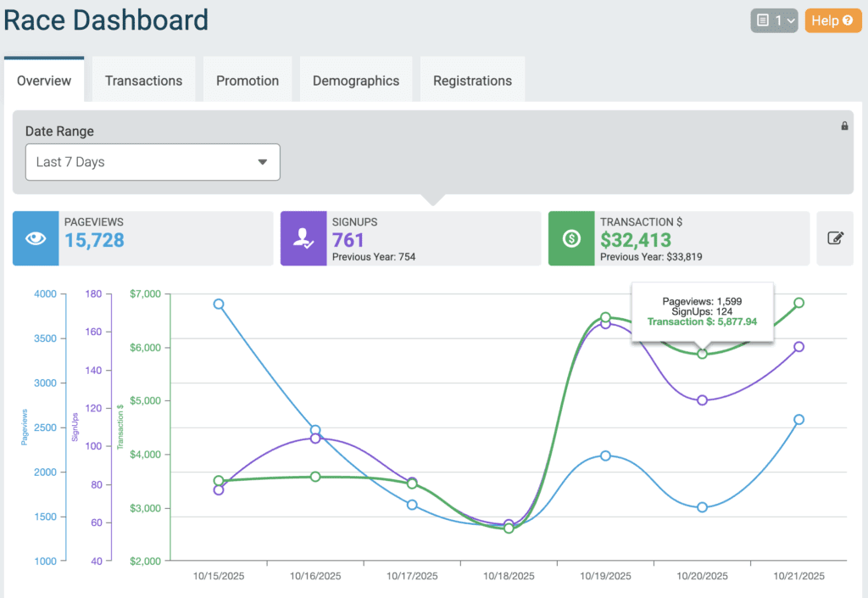Click the blue 10/15/2025 pageviews data point
This screenshot has height=598, width=868.
tap(219, 304)
